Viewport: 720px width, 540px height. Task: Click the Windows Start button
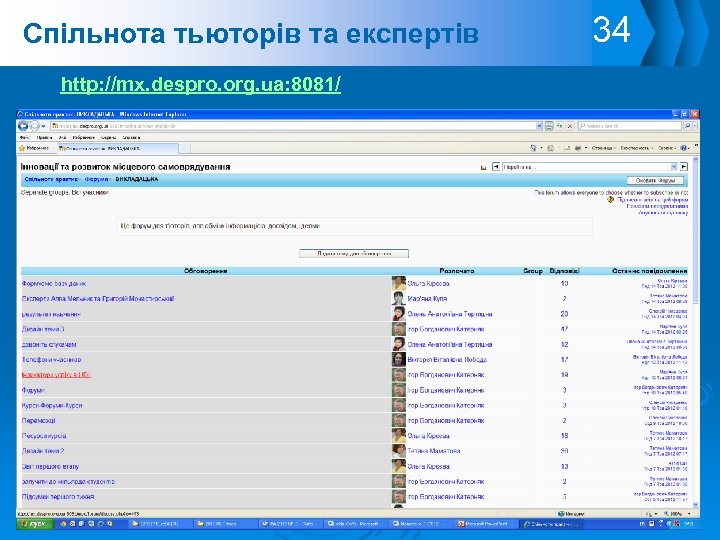(35, 523)
